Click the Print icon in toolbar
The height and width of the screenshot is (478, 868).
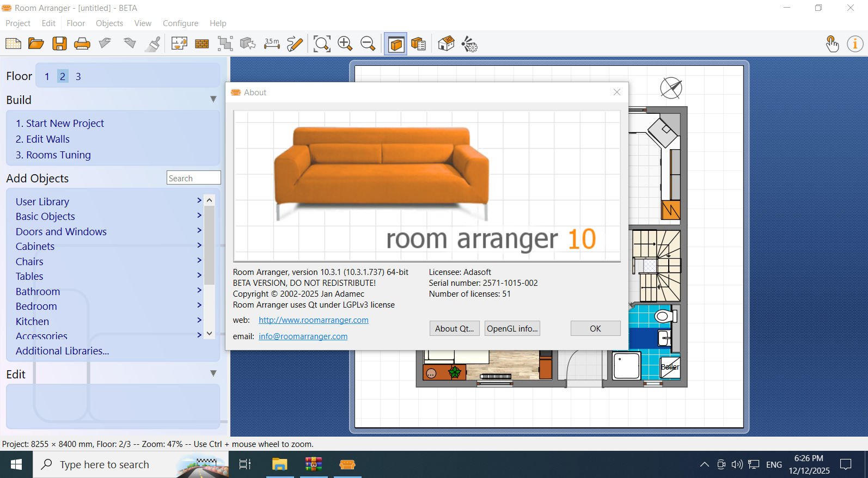(82, 44)
